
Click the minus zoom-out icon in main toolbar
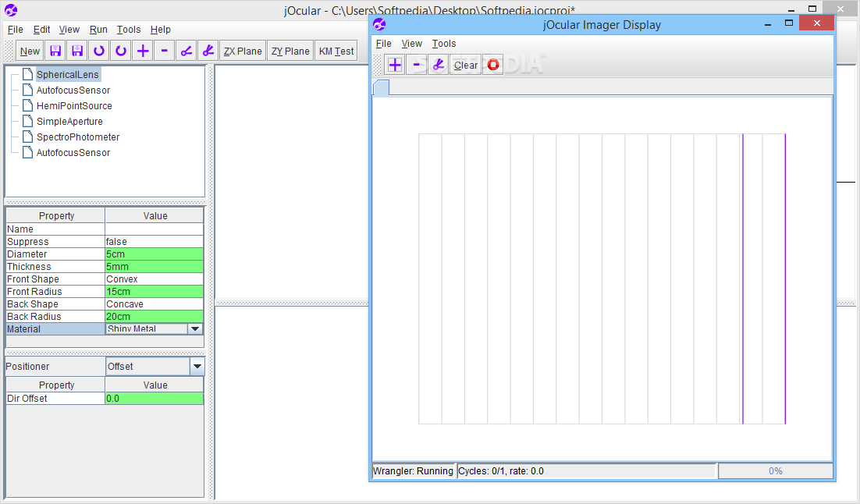pyautogui.click(x=165, y=51)
